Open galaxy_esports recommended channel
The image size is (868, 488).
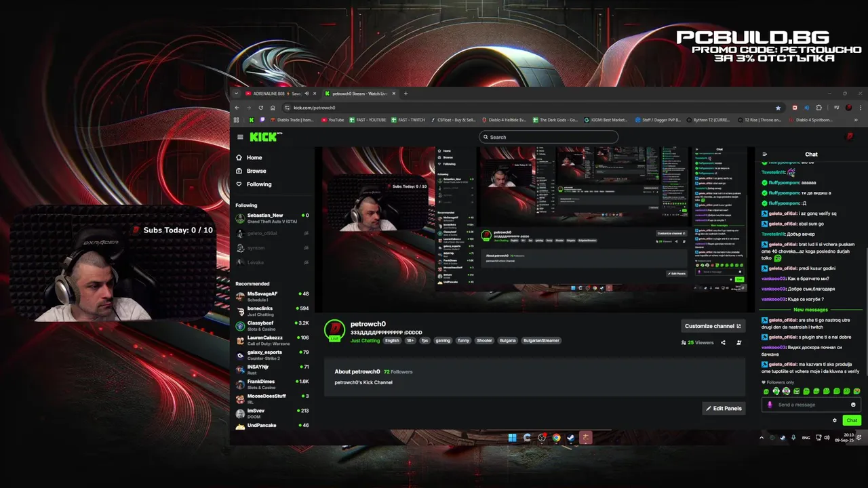tap(272, 355)
